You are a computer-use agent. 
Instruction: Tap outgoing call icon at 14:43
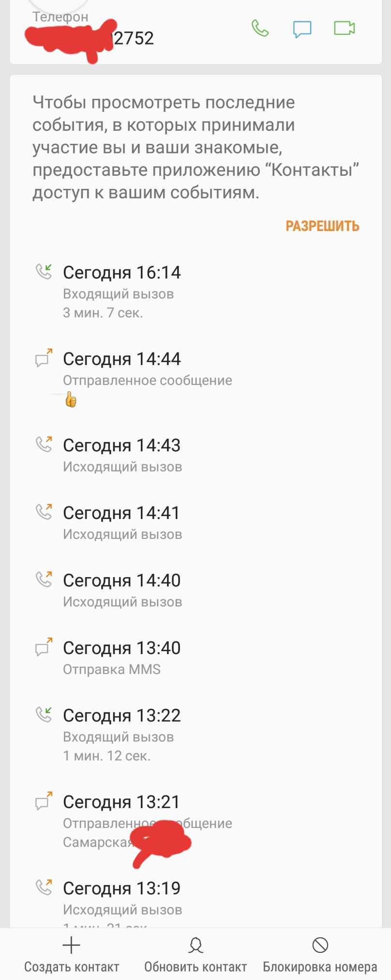pyautogui.click(x=44, y=444)
